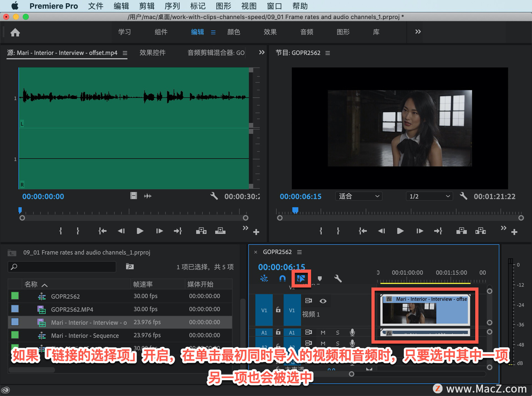Solo audio track A1 with the S button
This screenshot has height=396, width=532.
(338, 332)
